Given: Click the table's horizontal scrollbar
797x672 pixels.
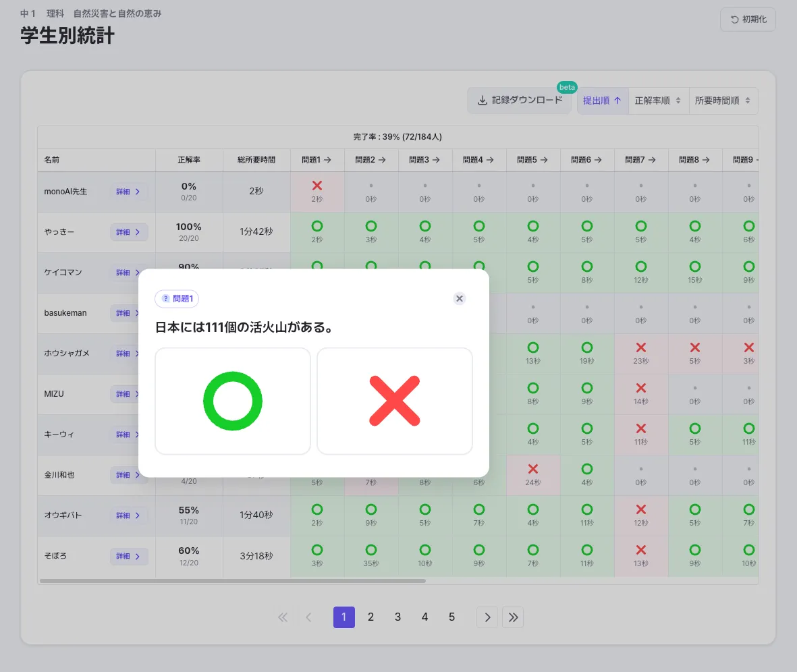Looking at the screenshot, I should 233,580.
